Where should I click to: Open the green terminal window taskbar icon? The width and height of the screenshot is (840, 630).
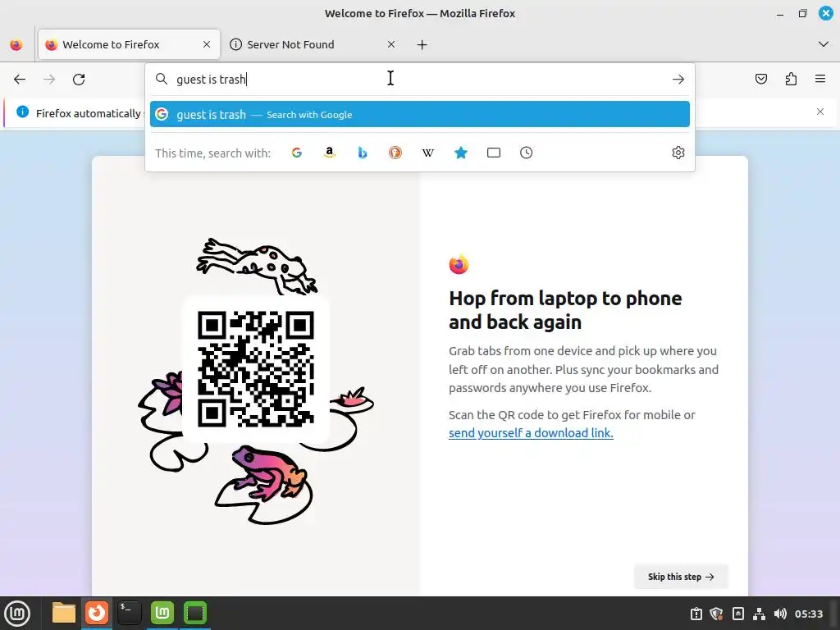click(x=195, y=613)
